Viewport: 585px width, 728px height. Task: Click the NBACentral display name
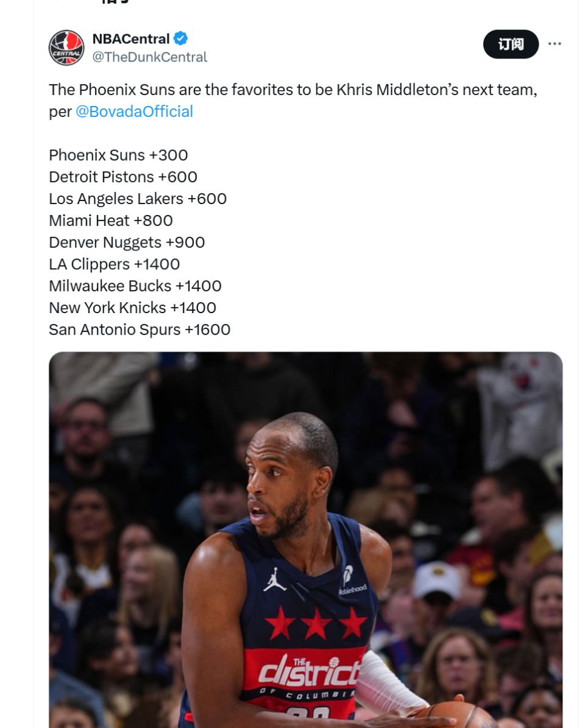pos(131,38)
